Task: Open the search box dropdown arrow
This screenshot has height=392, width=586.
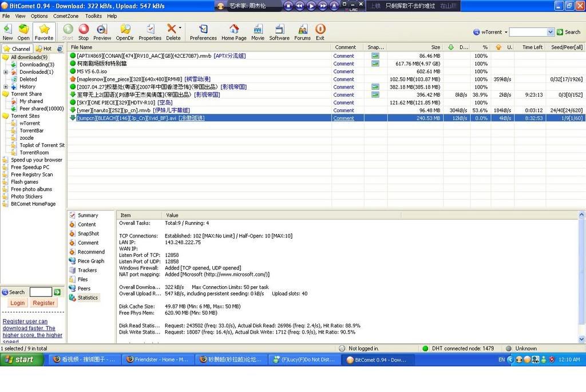Action: pos(551,32)
